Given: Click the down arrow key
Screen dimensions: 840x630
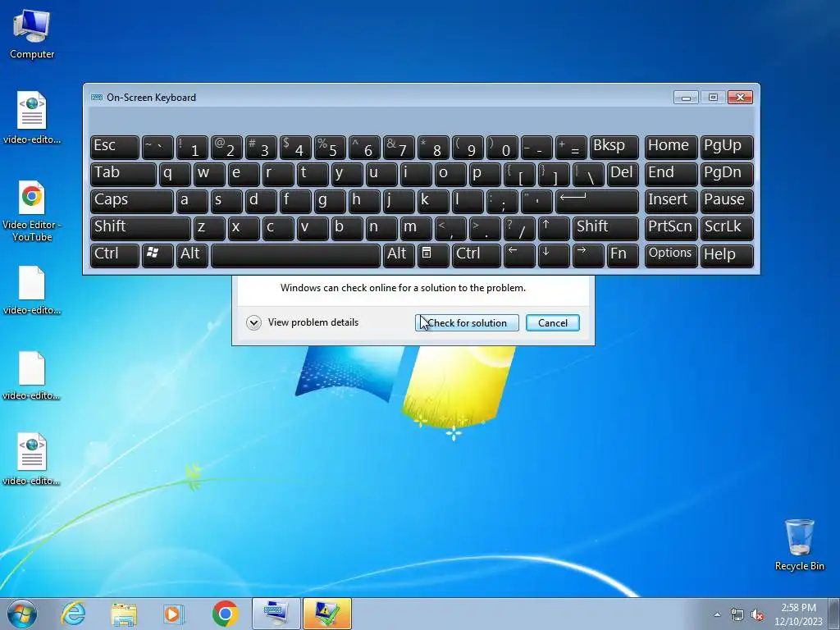Looking at the screenshot, I should pyautogui.click(x=554, y=255).
